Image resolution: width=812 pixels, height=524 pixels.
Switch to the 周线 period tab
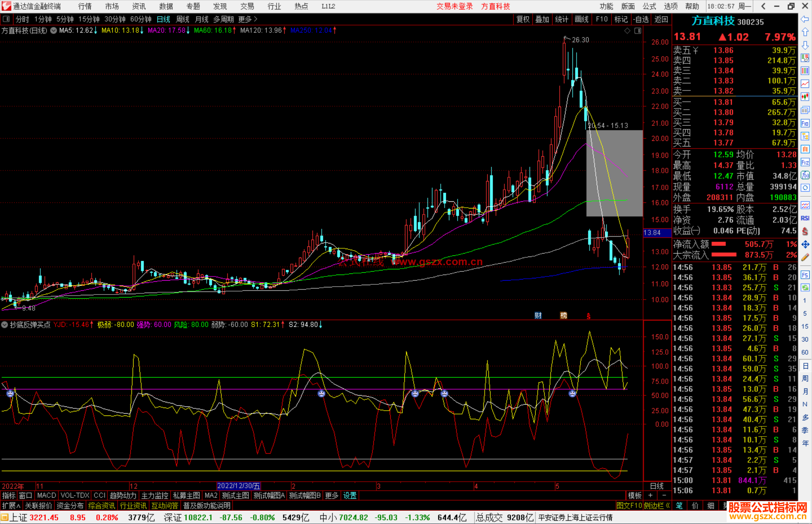click(183, 19)
